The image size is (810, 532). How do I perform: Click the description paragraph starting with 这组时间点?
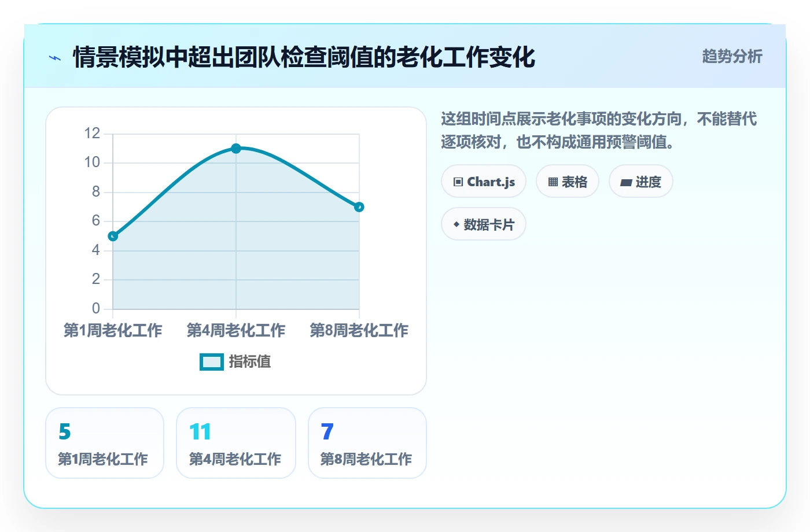pos(599,130)
